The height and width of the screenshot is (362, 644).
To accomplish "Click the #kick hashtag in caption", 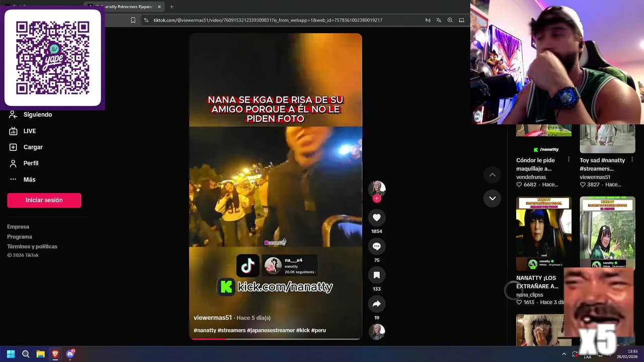I will (303, 330).
